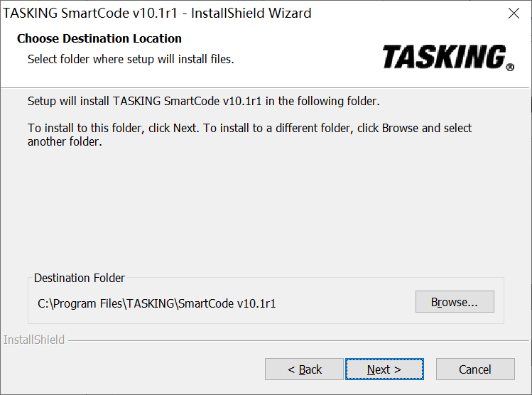Click the 'Setup will install TASKING SmartCode' sentence
This screenshot has height=395, width=532.
(203, 101)
